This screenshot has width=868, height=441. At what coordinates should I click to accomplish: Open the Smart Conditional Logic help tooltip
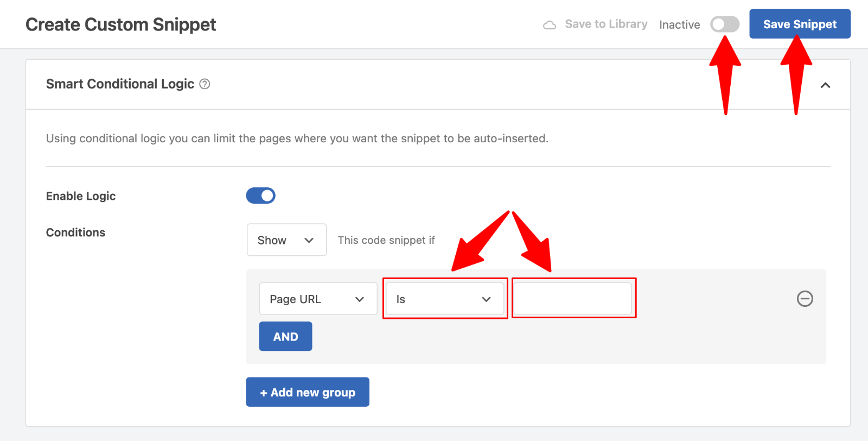[x=205, y=84]
